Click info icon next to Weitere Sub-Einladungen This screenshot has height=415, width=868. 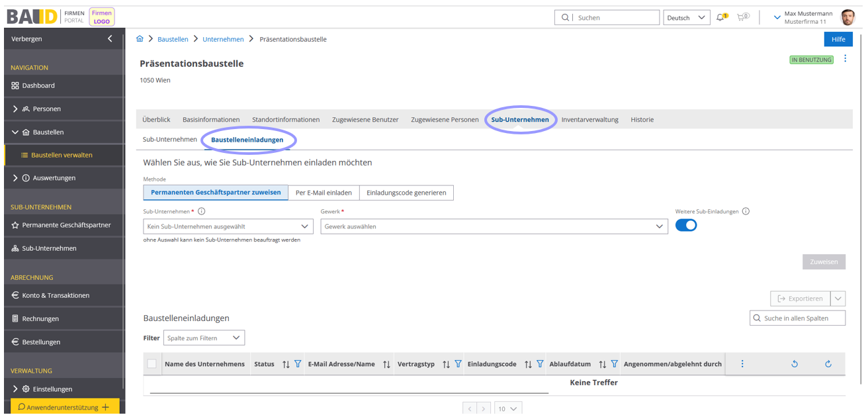pos(746,212)
